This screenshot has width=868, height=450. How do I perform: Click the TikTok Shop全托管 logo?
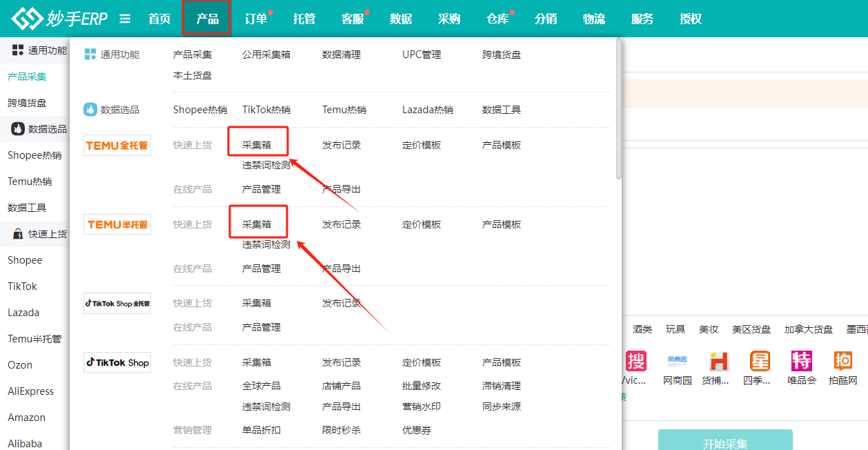coord(117,303)
